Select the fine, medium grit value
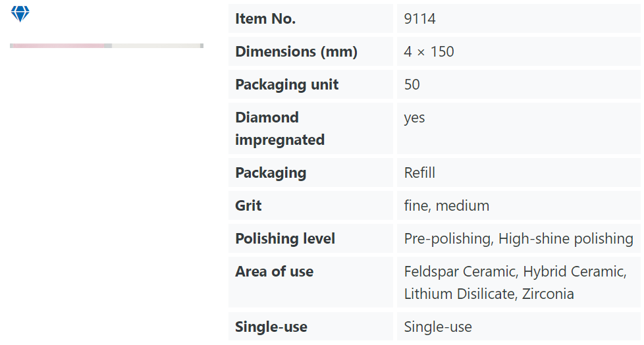The width and height of the screenshot is (644, 345). tap(446, 205)
